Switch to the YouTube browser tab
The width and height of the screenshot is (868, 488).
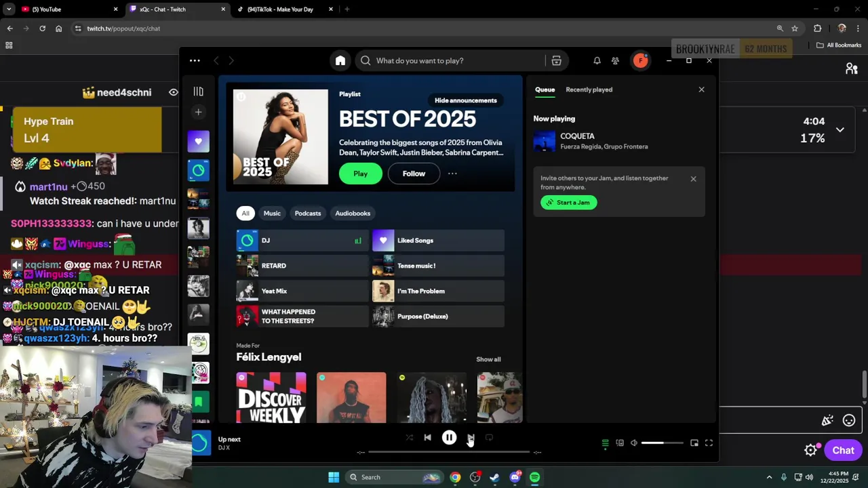coord(68,9)
